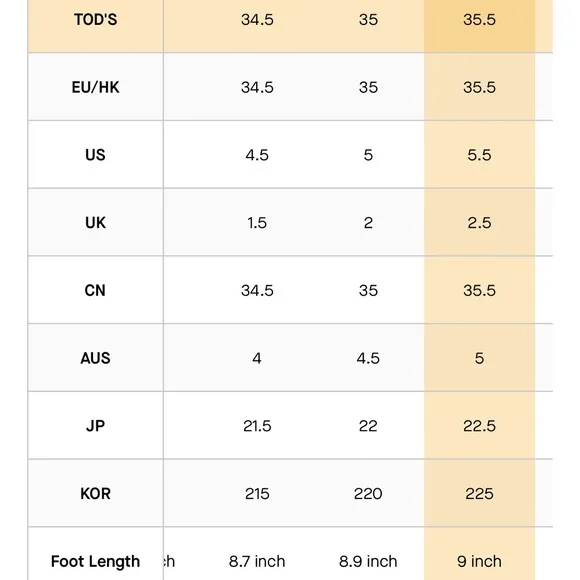Image resolution: width=580 pixels, height=580 pixels.
Task: Select the TOD'S 35.5 size cell
Action: 479,20
